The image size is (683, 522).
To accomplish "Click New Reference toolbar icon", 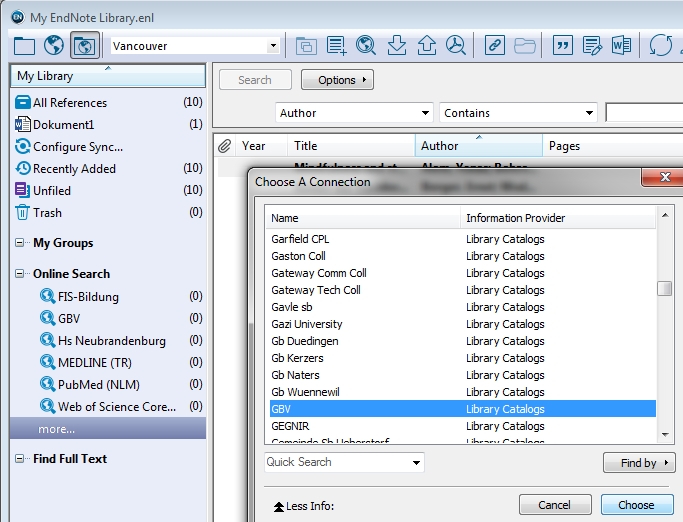I will [336, 45].
